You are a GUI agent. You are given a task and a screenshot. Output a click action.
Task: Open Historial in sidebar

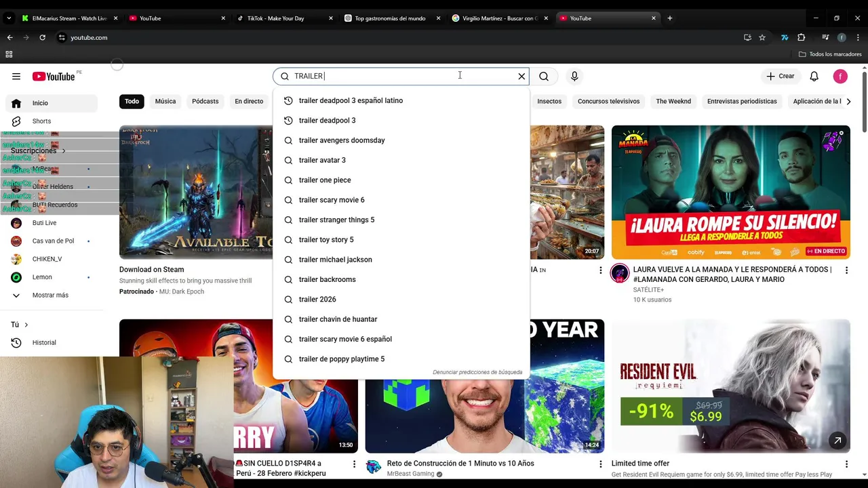[x=53, y=343]
